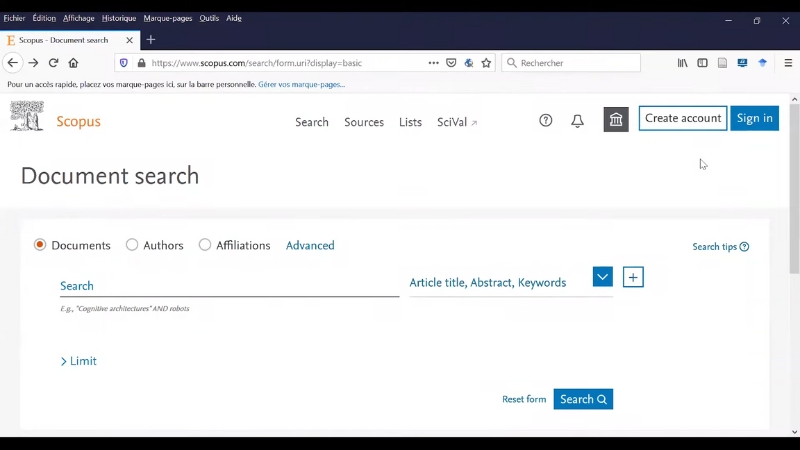The height and width of the screenshot is (450, 800).
Task: Click the extension icon beside the bookmark star
Action: coord(468,63)
